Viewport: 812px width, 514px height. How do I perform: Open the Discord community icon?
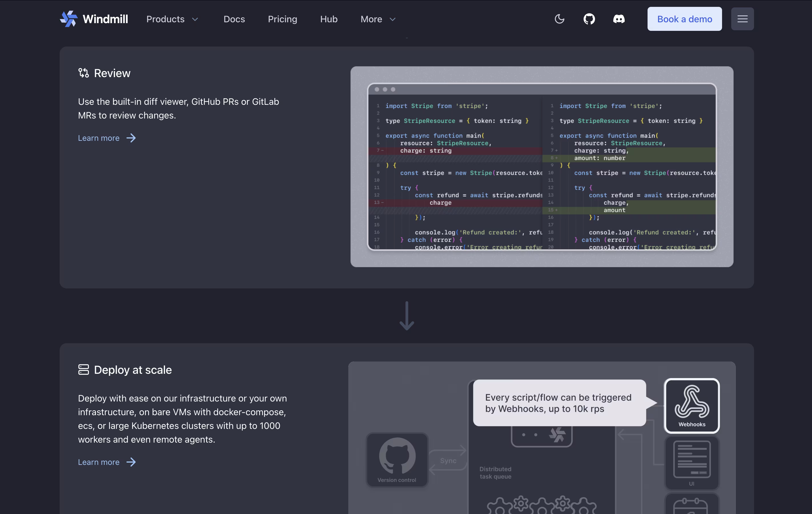click(619, 19)
